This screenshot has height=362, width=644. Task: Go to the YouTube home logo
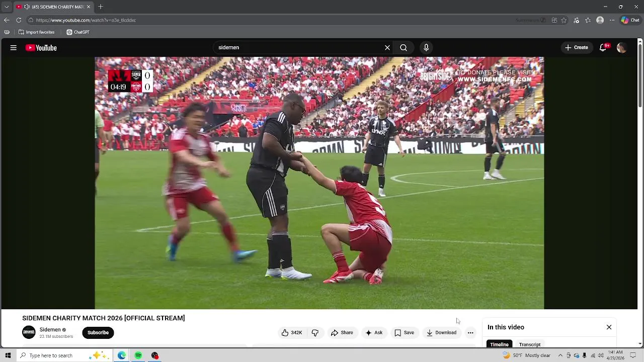(41, 48)
